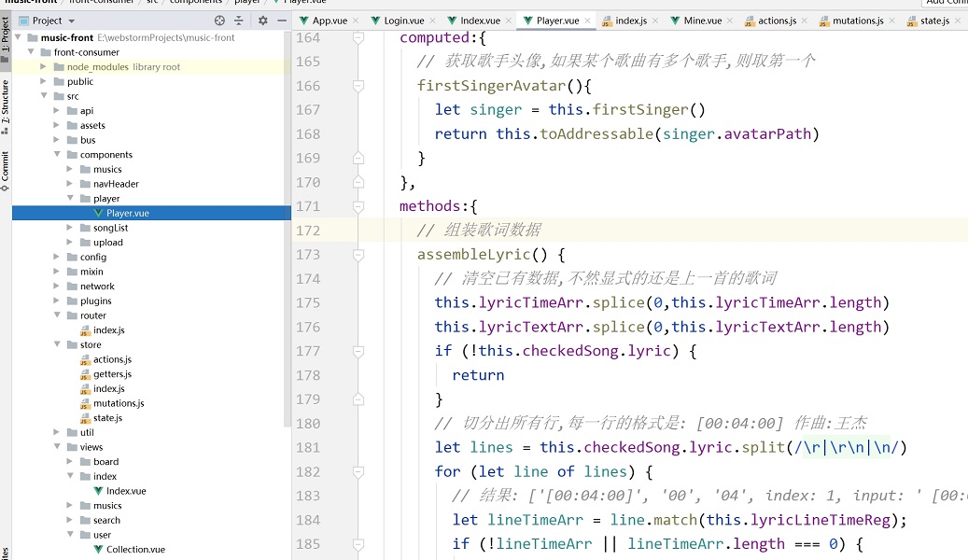Screen dimensions: 968x560
Task: Close the App.vue tab
Action: point(356,21)
